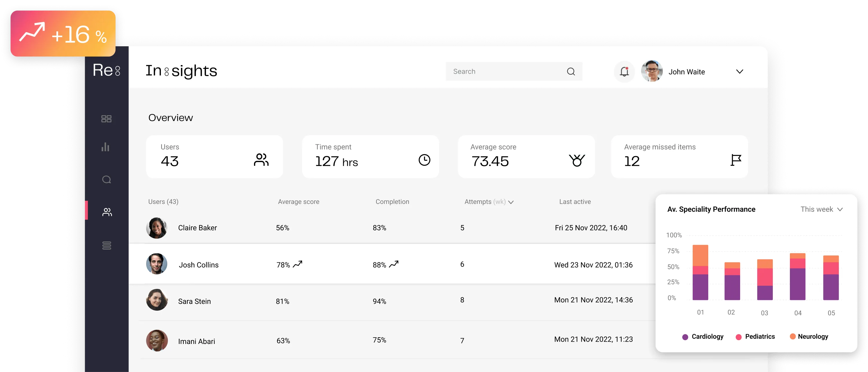Click the notification bell icon

click(624, 71)
